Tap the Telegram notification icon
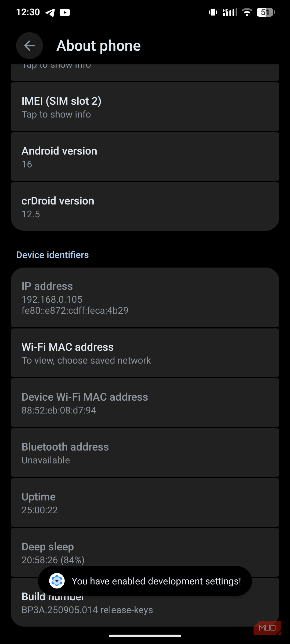The image size is (290, 644). tap(50, 12)
